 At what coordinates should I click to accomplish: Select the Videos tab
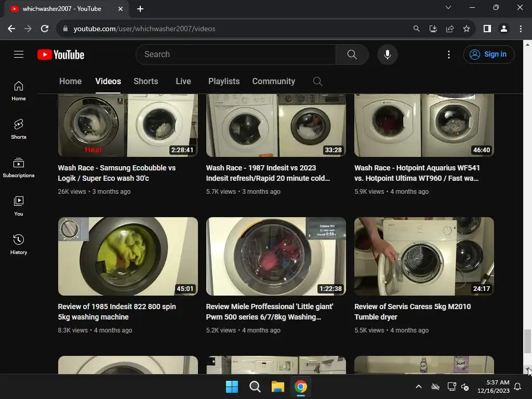pyautogui.click(x=108, y=82)
